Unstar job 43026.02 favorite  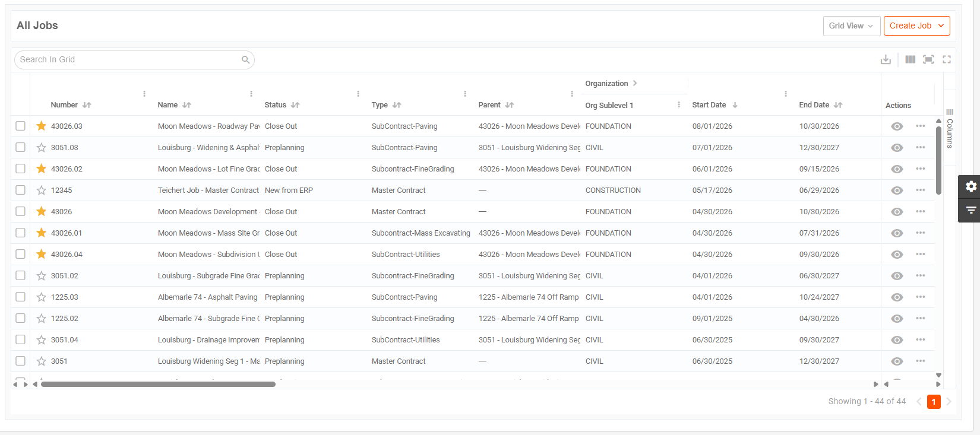click(x=41, y=169)
